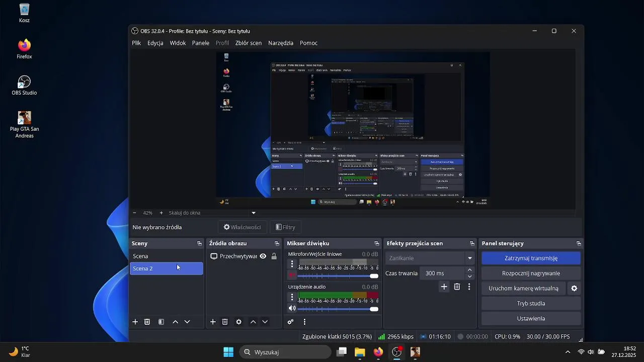644x362 pixels.
Task: Zoom out preview with minus icon
Action: click(x=134, y=213)
